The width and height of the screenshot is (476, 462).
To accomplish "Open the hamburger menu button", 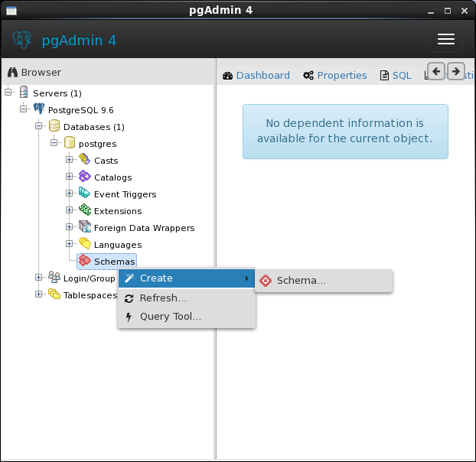I will (446, 39).
